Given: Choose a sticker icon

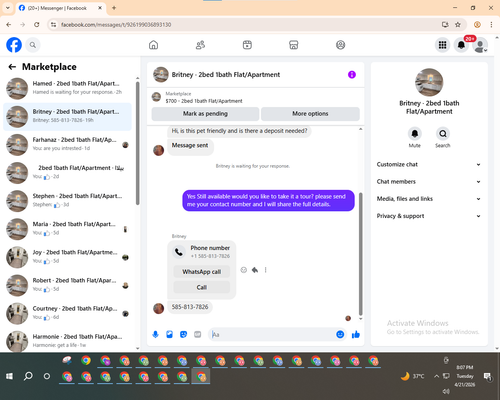Looking at the screenshot, I should (183, 334).
